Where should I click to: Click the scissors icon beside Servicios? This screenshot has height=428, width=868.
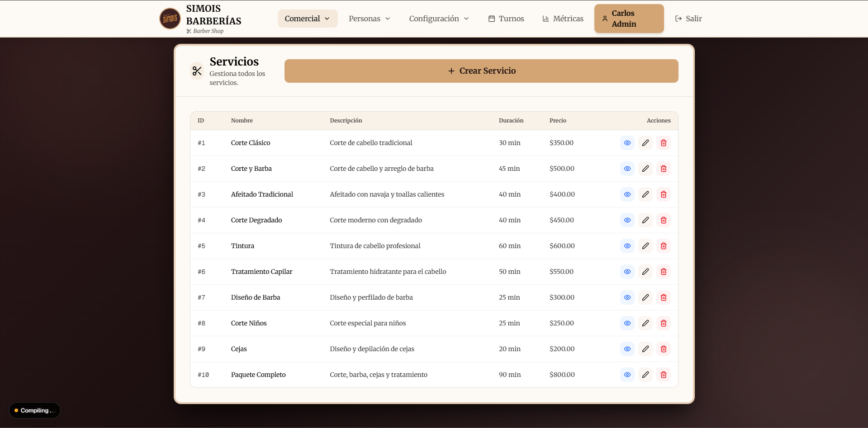197,71
